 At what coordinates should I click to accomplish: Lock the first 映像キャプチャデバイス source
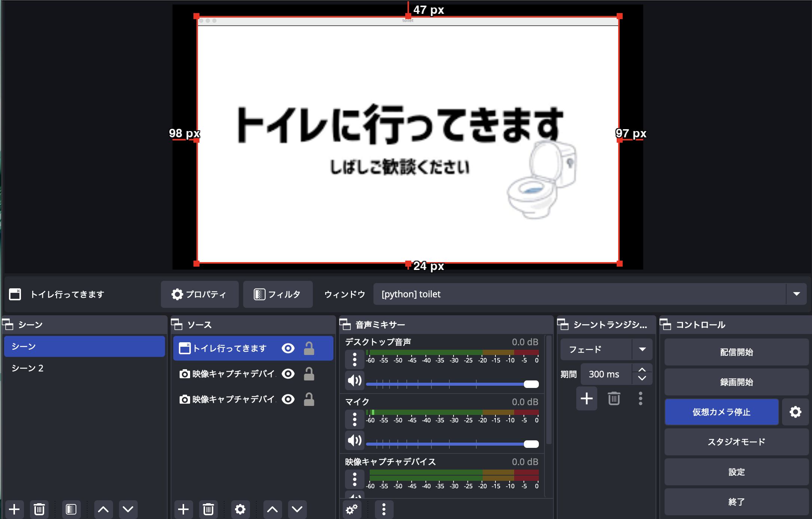pyautogui.click(x=309, y=373)
